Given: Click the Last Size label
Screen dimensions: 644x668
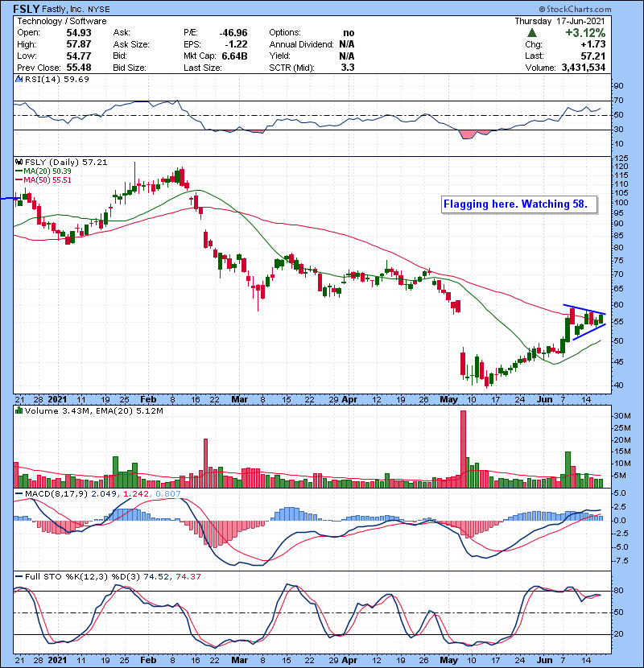Looking at the screenshot, I should pos(202,68).
